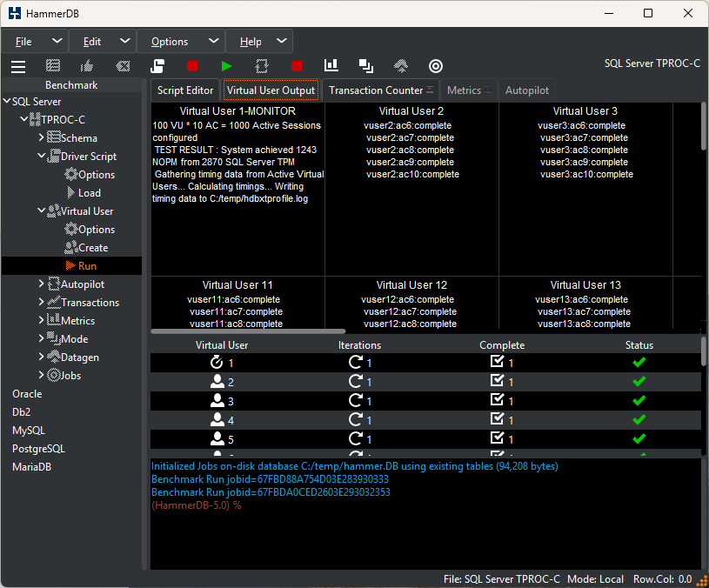
Task: Select the Datagen tree item
Action: (79, 357)
